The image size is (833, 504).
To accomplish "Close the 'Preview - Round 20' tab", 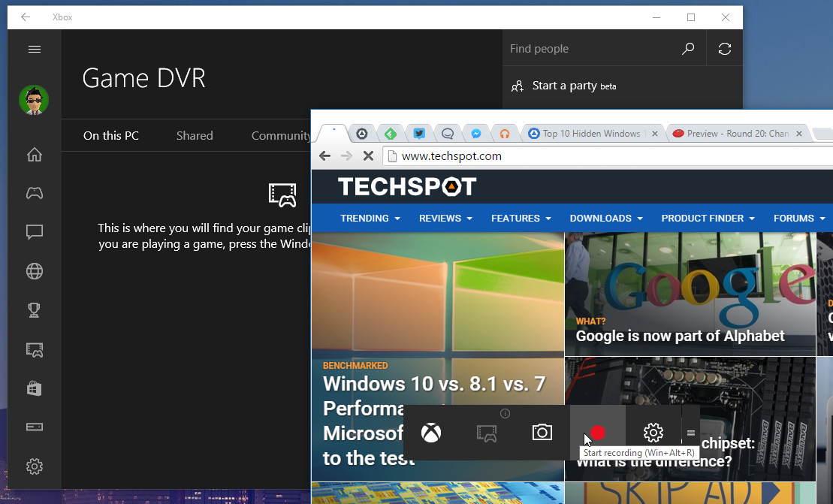I will [x=799, y=134].
